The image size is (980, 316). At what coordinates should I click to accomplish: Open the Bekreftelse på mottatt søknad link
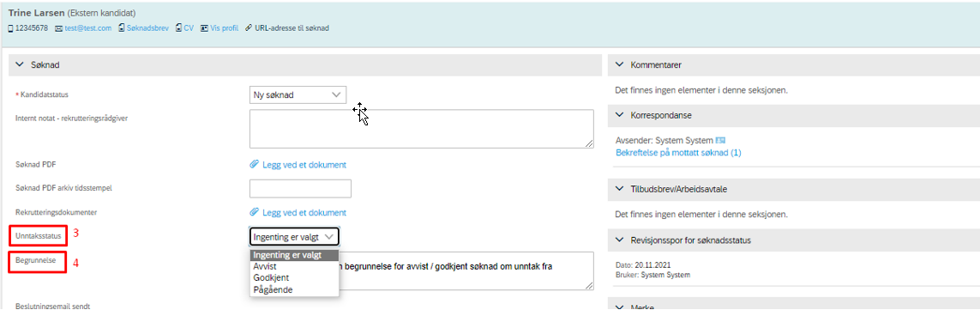pos(678,153)
